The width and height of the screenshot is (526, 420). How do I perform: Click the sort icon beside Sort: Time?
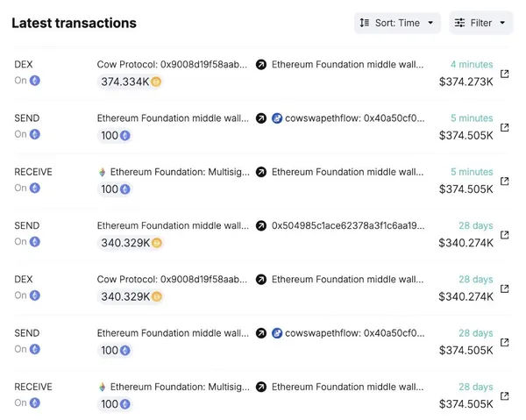pos(365,23)
